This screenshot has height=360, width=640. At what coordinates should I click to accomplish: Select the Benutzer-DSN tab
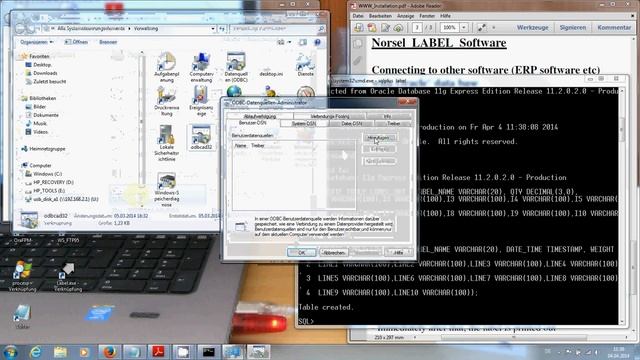pos(252,123)
